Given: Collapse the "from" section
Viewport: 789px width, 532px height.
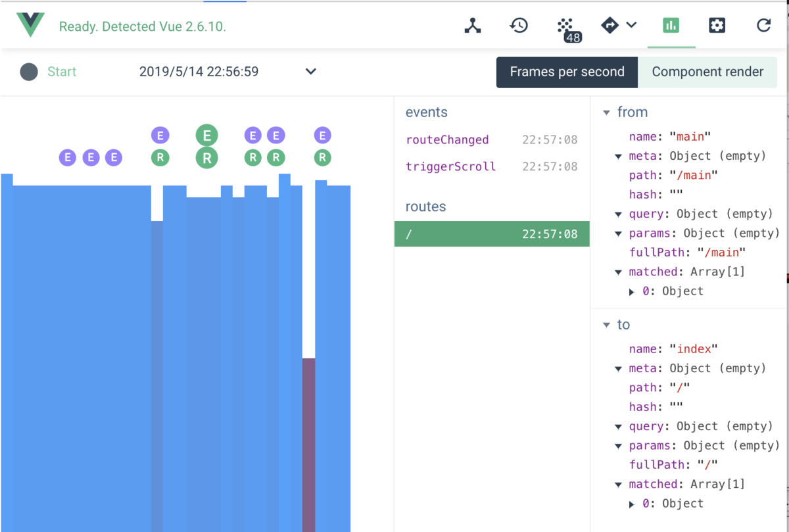Looking at the screenshot, I should 607,112.
